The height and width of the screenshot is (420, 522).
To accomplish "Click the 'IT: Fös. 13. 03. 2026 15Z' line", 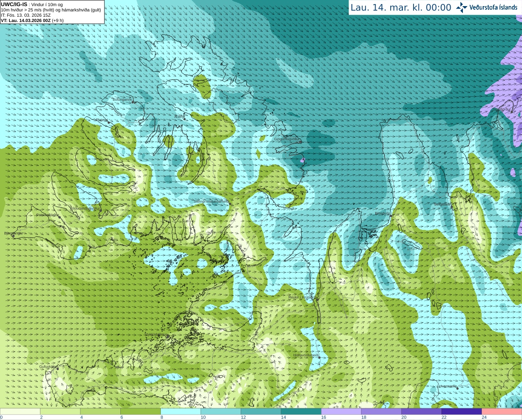I will (26, 15).
